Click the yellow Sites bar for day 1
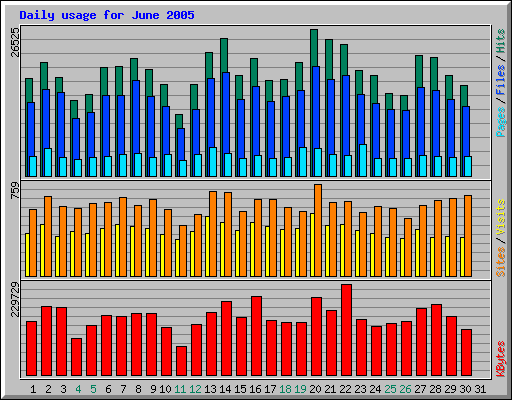The width and height of the screenshot is (512, 400). pyautogui.click(x=27, y=255)
